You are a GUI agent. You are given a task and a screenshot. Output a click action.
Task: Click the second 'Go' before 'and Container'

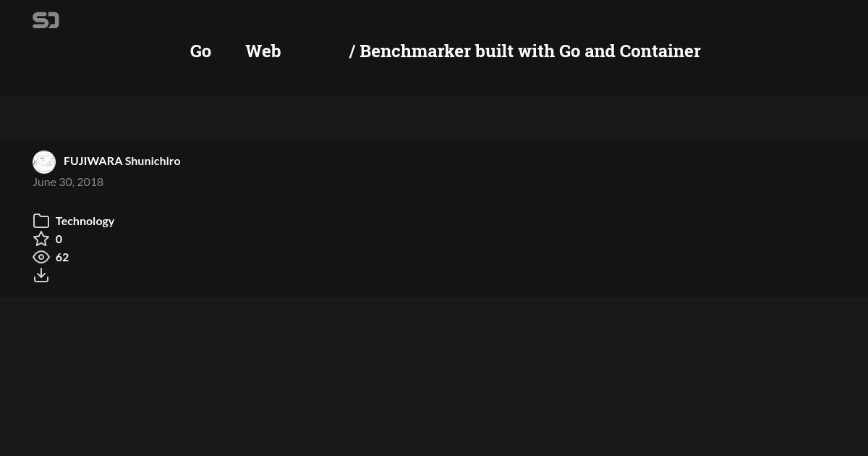click(x=570, y=51)
